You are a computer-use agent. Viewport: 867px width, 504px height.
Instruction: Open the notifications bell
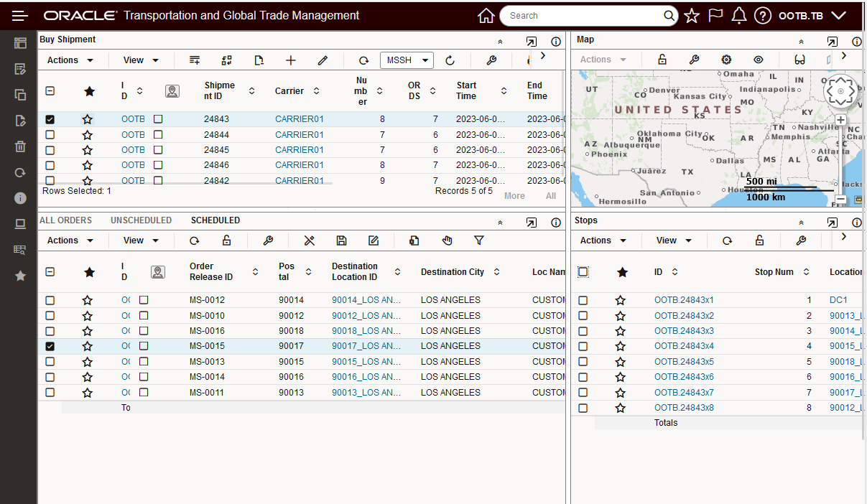pyautogui.click(x=738, y=16)
